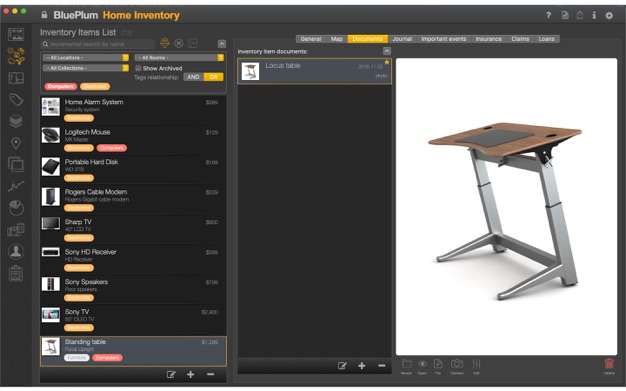Open the stacked photos sidebar icon
Image resolution: width=626 pixels, height=391 pixels.
[16, 230]
